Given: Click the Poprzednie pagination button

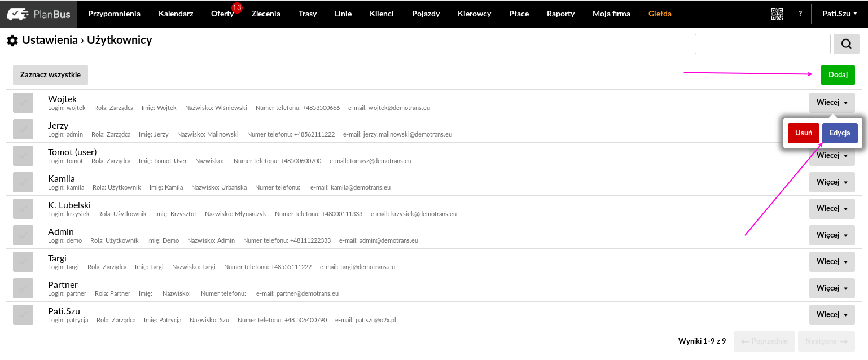Looking at the screenshot, I should point(765,341).
